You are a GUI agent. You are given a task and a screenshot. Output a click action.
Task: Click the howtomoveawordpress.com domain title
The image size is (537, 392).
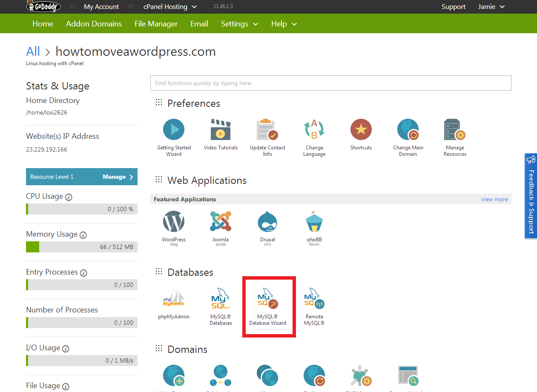[135, 52]
